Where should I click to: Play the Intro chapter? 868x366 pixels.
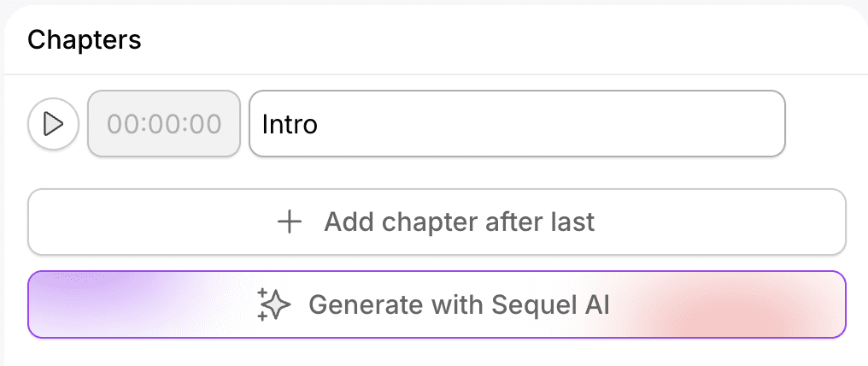click(x=53, y=124)
